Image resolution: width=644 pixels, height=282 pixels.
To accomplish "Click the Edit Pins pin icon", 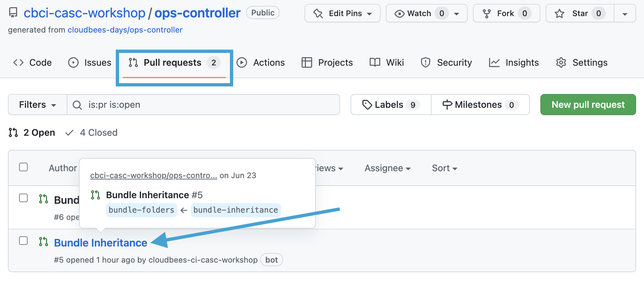I will pos(318,13).
